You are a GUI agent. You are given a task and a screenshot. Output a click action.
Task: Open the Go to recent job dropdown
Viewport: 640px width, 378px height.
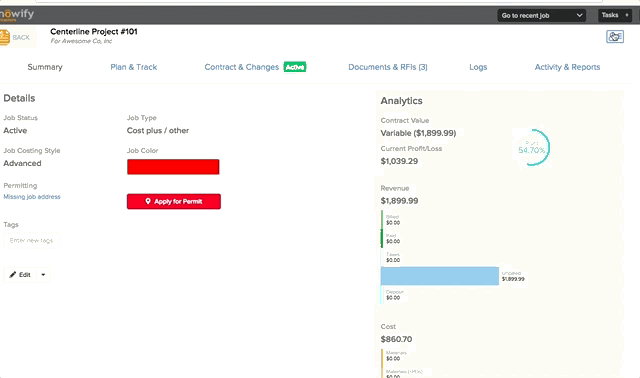[541, 16]
